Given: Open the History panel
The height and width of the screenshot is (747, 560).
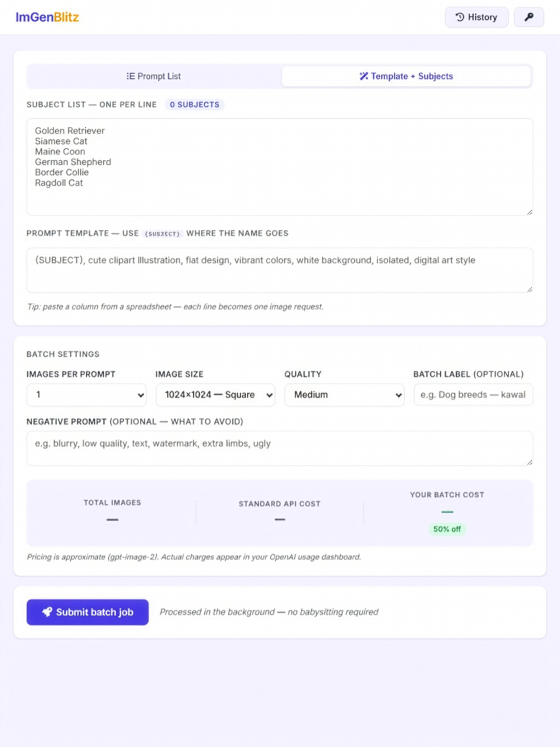Looking at the screenshot, I should tap(476, 17).
